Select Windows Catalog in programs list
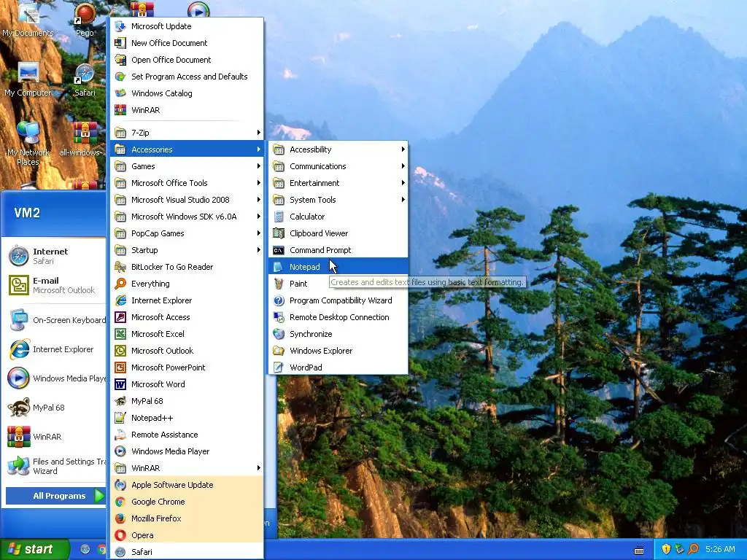This screenshot has width=747, height=560. pyautogui.click(x=187, y=93)
